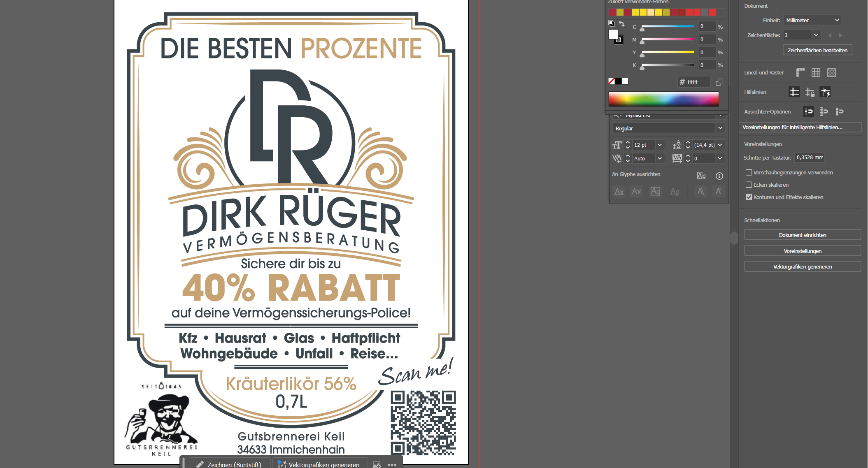Click the Schritte per Tastatur field
Viewport: 868px width, 468px height.
pos(810,158)
